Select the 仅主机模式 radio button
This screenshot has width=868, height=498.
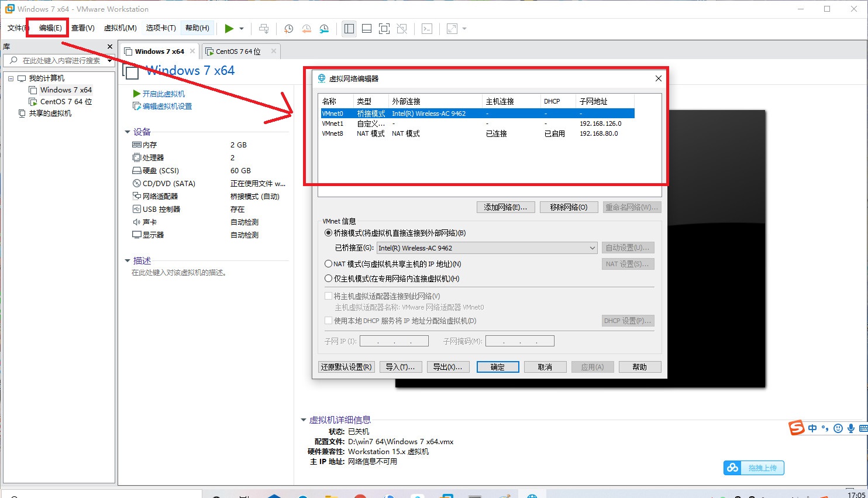click(x=329, y=279)
